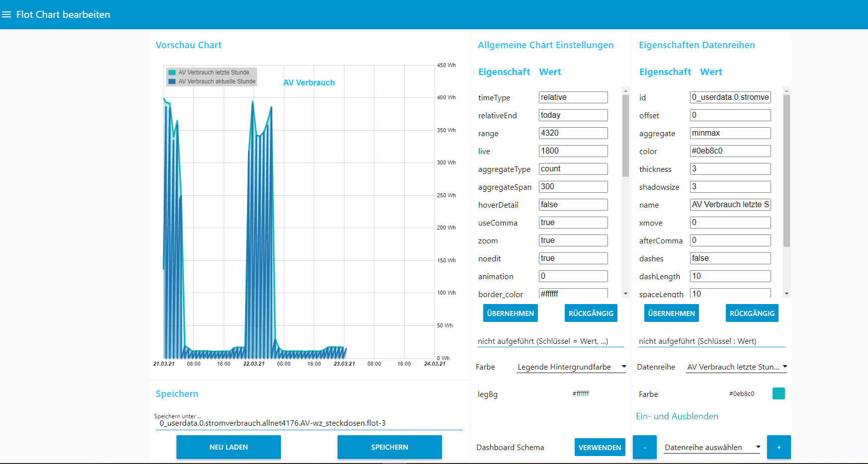Edit the afterComma field
Image resolution: width=868 pixels, height=464 pixels.
[730, 240]
